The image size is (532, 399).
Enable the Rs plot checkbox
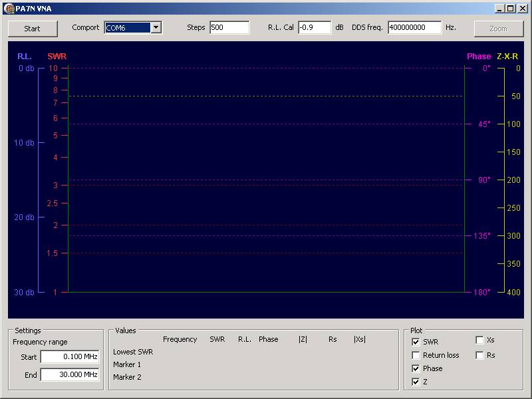click(479, 355)
